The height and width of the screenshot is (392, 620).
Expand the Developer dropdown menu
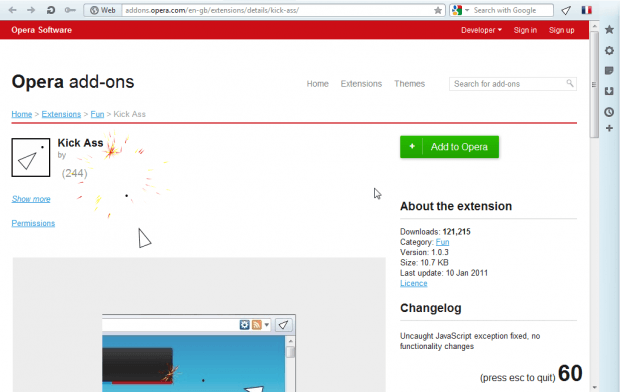(x=481, y=30)
